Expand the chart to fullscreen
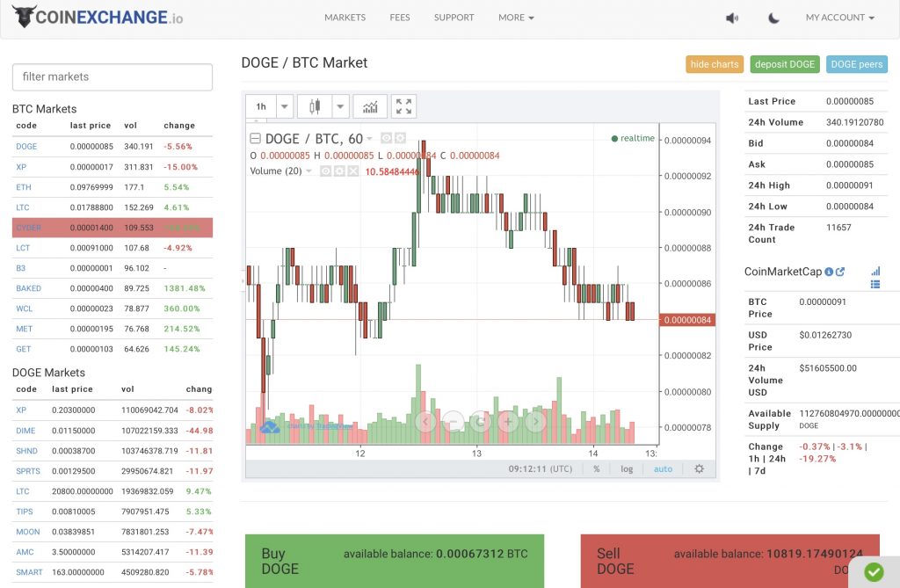Screen dimensions: 900x588 403,106
